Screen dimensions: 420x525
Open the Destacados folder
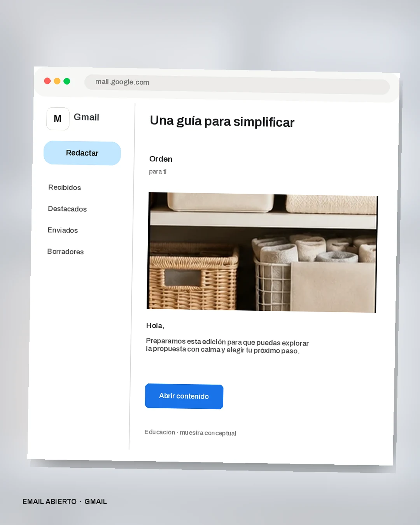(67, 209)
